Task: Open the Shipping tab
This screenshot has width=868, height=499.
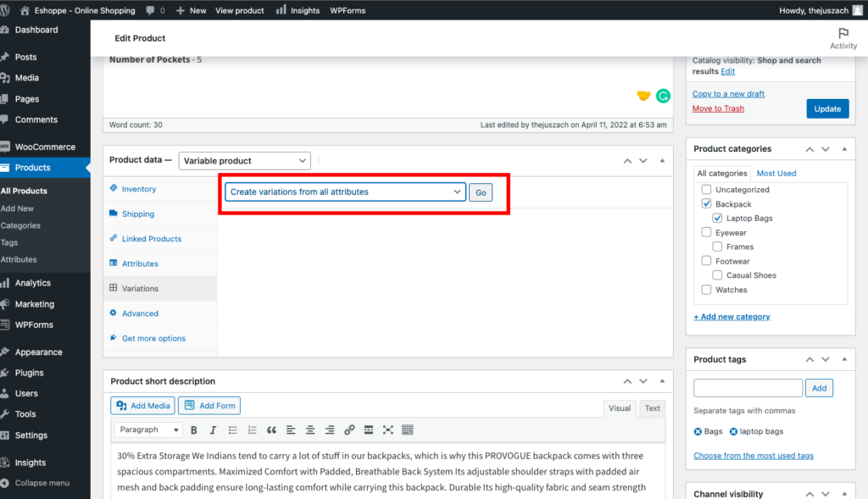Action: point(160,214)
